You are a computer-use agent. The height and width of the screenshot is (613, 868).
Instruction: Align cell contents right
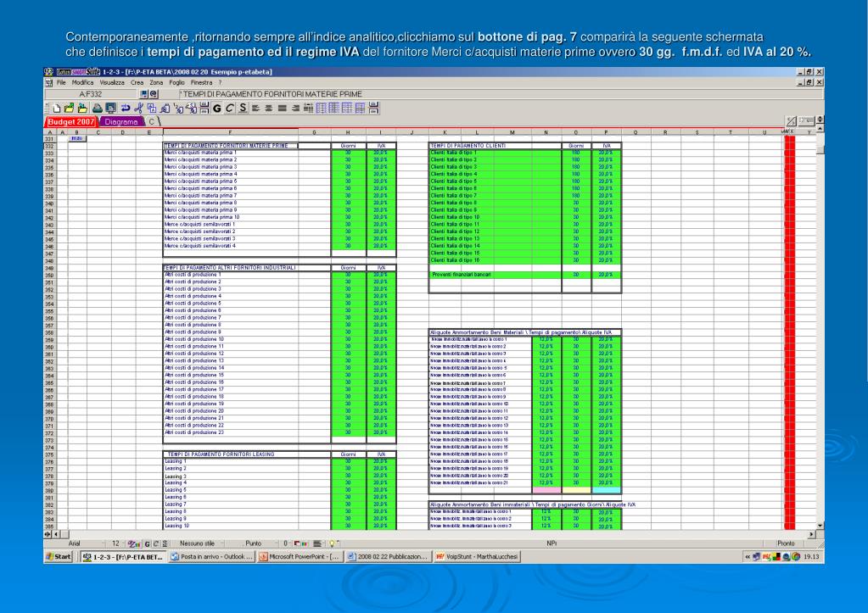pyautogui.click(x=295, y=109)
